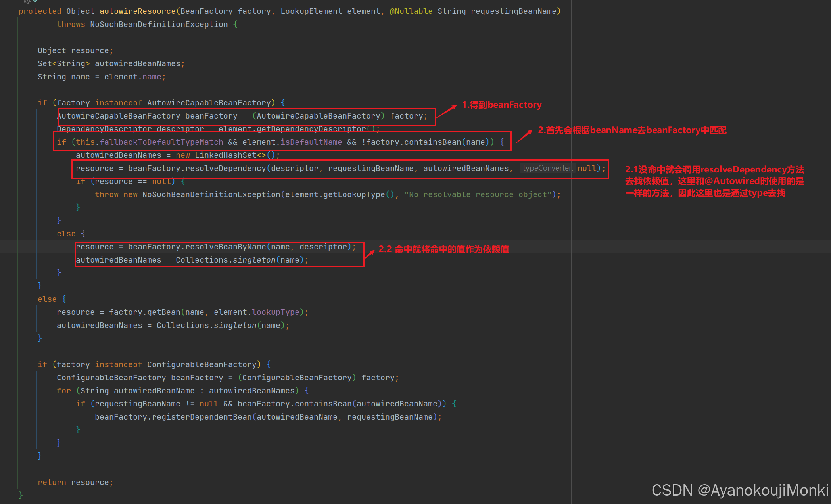
Task: Click the NoSuchBeanDefinitionException in the throws clause
Action: [x=159, y=24]
